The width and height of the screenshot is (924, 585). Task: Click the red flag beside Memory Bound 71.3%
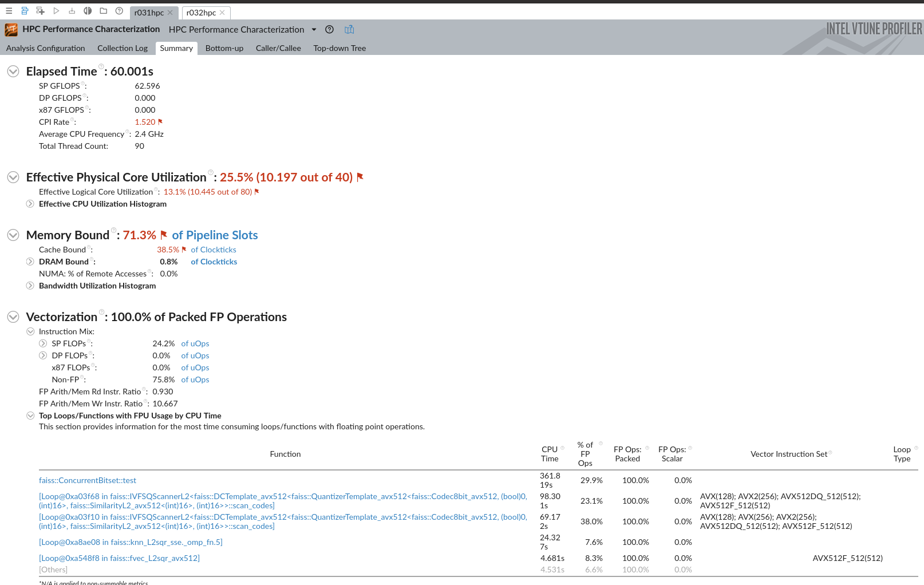click(164, 235)
